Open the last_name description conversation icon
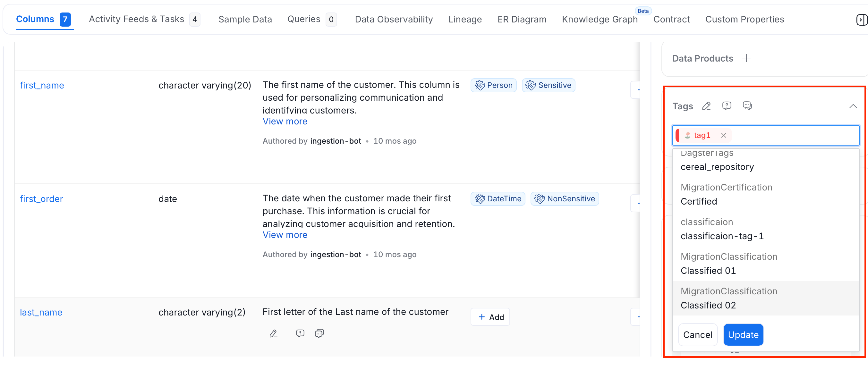 coord(319,333)
